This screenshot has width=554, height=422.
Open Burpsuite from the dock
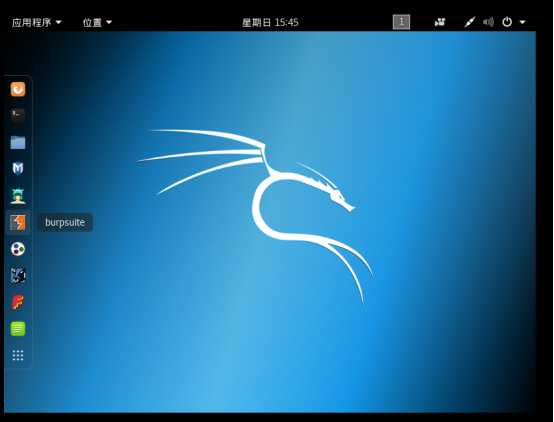coord(18,223)
